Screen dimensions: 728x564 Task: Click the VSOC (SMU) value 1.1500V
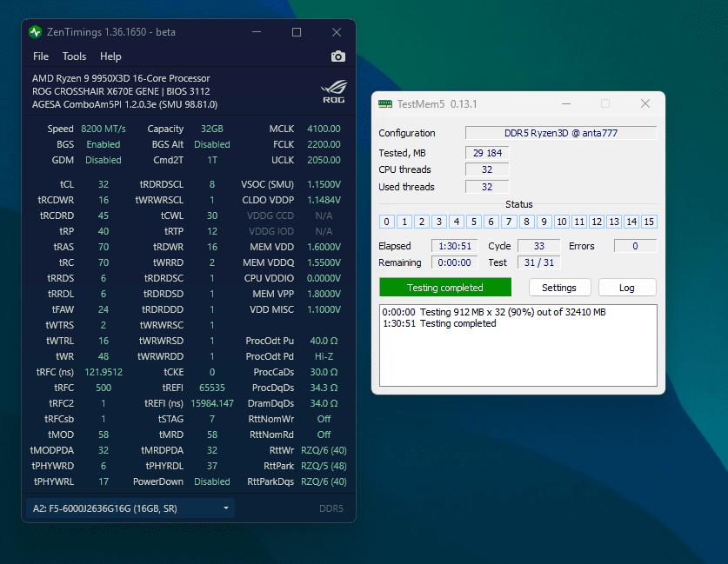coord(324,184)
